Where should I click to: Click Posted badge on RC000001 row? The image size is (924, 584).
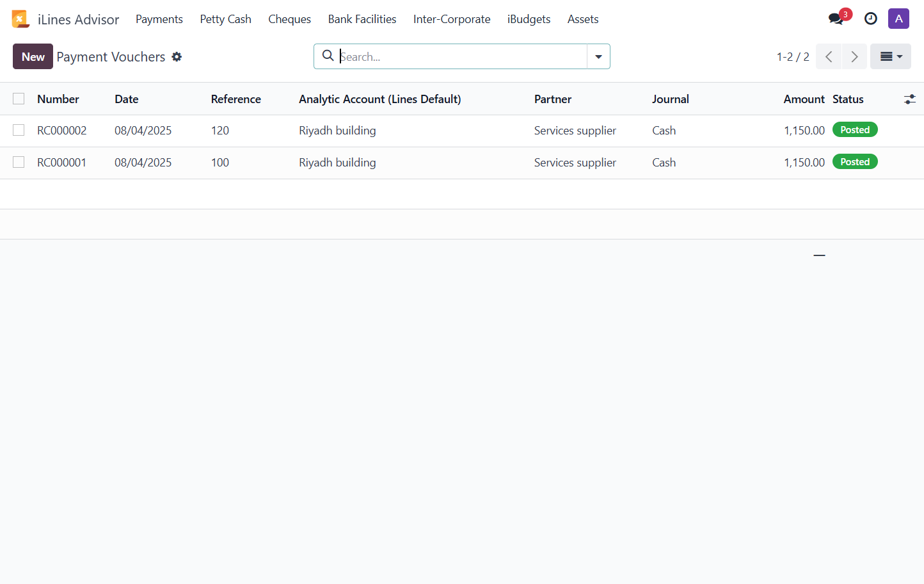coord(855,162)
